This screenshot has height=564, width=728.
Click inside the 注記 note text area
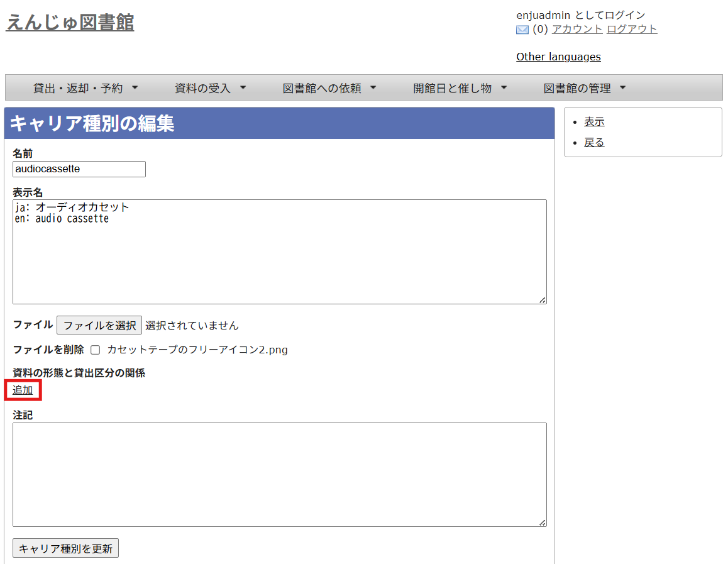click(280, 475)
